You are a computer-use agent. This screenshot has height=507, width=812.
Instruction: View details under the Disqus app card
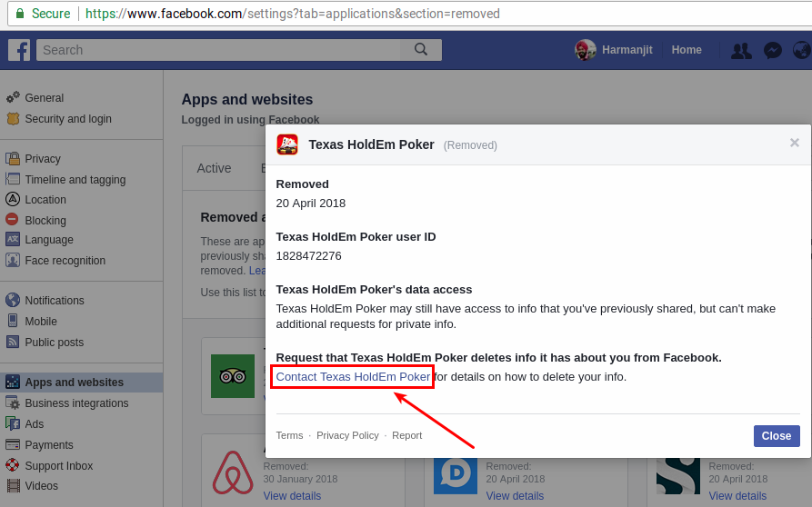[x=515, y=495]
